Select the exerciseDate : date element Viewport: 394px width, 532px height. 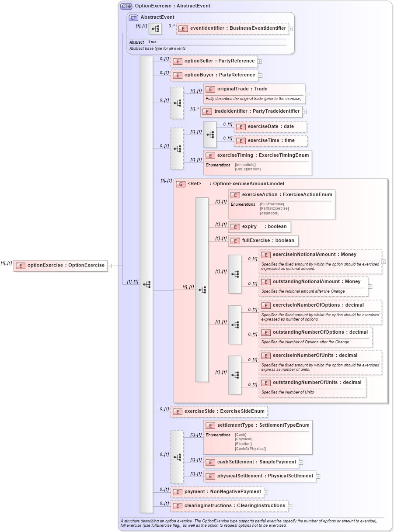click(271, 127)
